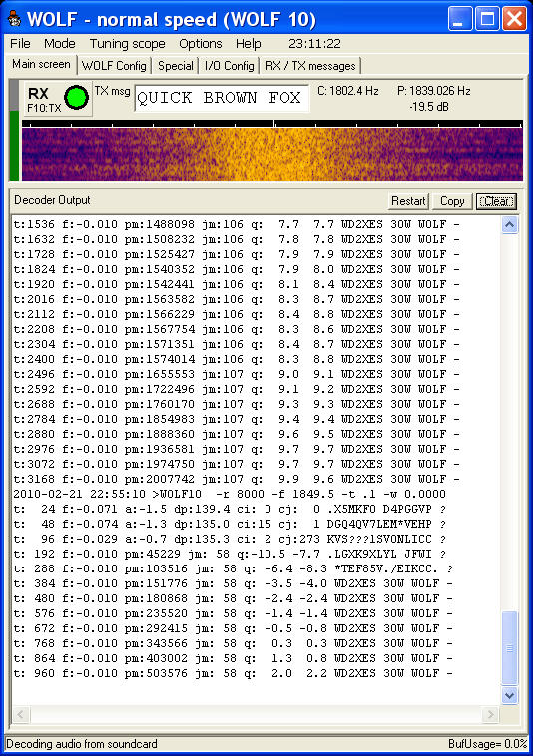Click the TX msg label
The image size is (533, 756).
coord(112,91)
